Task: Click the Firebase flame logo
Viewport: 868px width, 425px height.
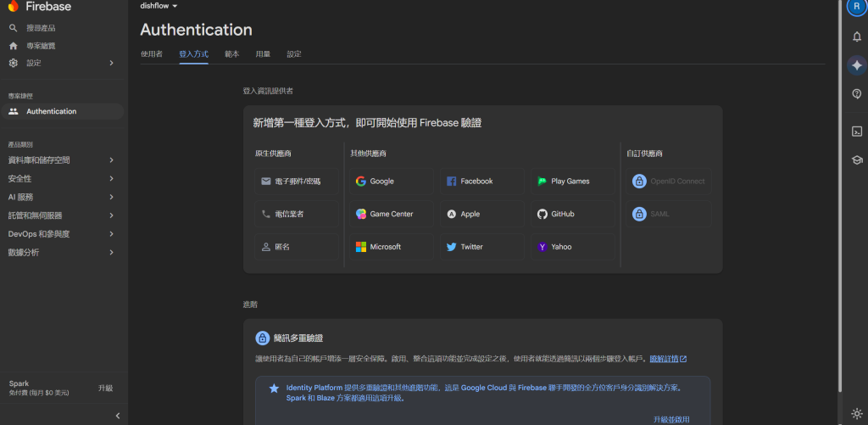Action: point(14,6)
